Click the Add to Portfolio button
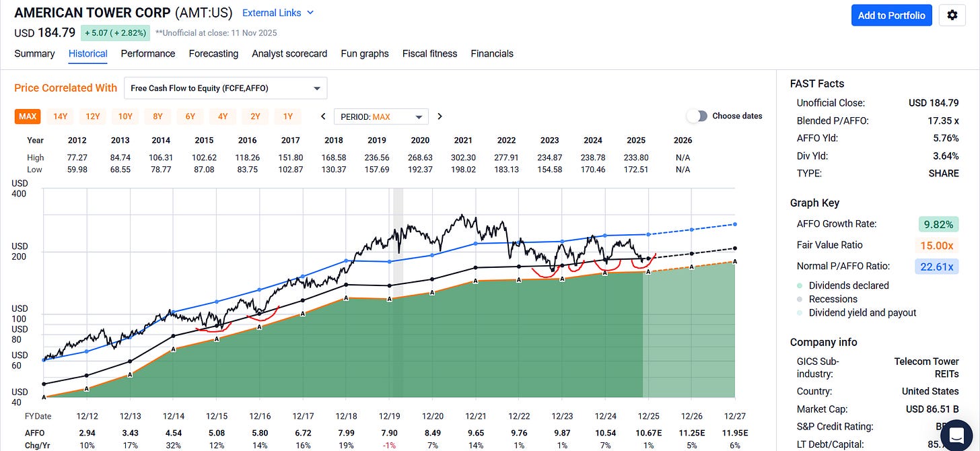This screenshot has height=451, width=980. click(891, 15)
